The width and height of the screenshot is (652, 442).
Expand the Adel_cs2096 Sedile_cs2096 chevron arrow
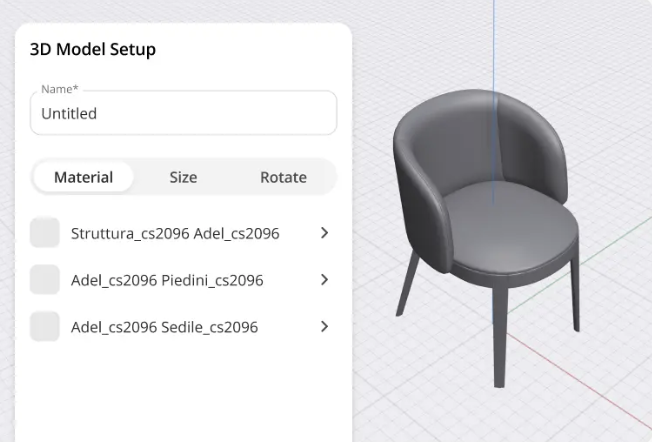324,327
